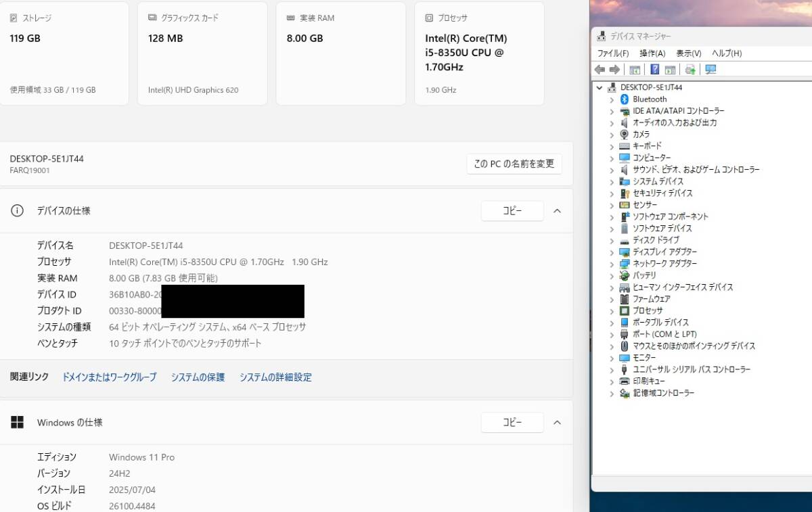Viewport: 812px width, 512px height.
Task: Select ソフトウェア コンポーネント tree row text
Action: [671, 217]
